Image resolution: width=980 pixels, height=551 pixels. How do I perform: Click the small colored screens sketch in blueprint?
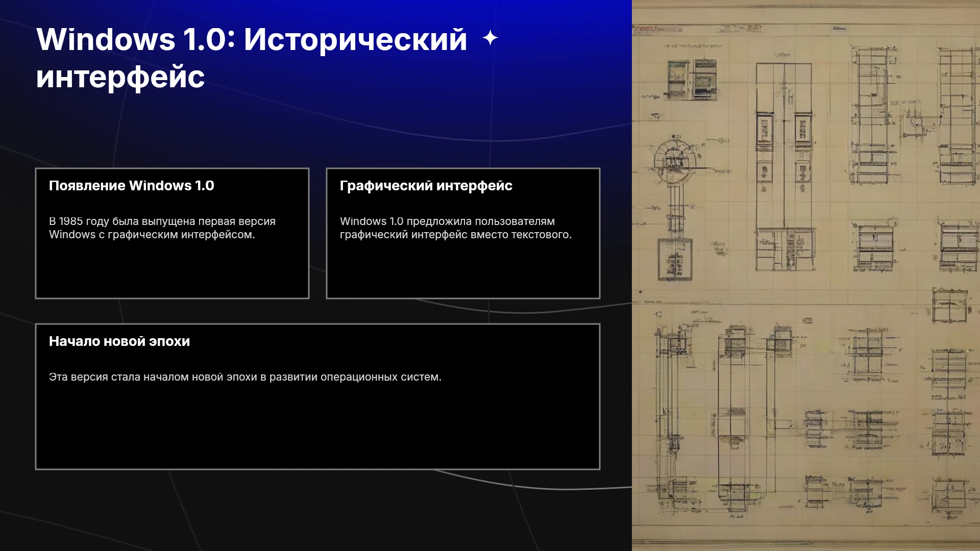692,79
